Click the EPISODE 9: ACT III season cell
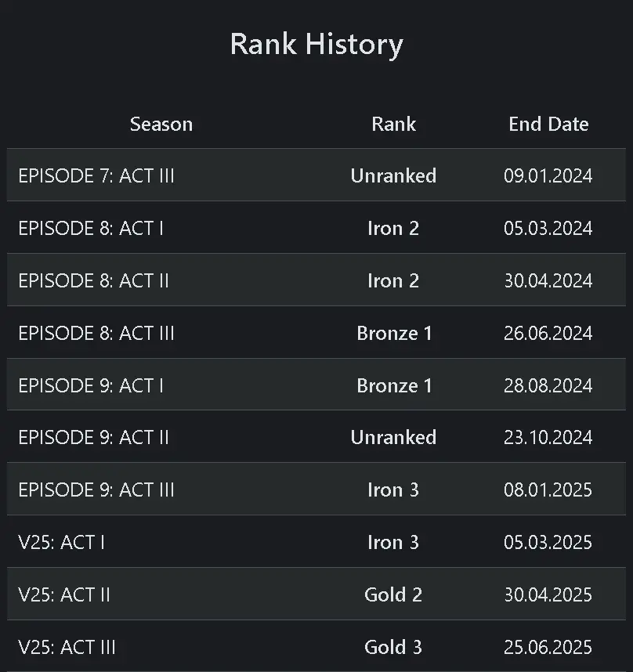This screenshot has width=633, height=672. pyautogui.click(x=96, y=490)
